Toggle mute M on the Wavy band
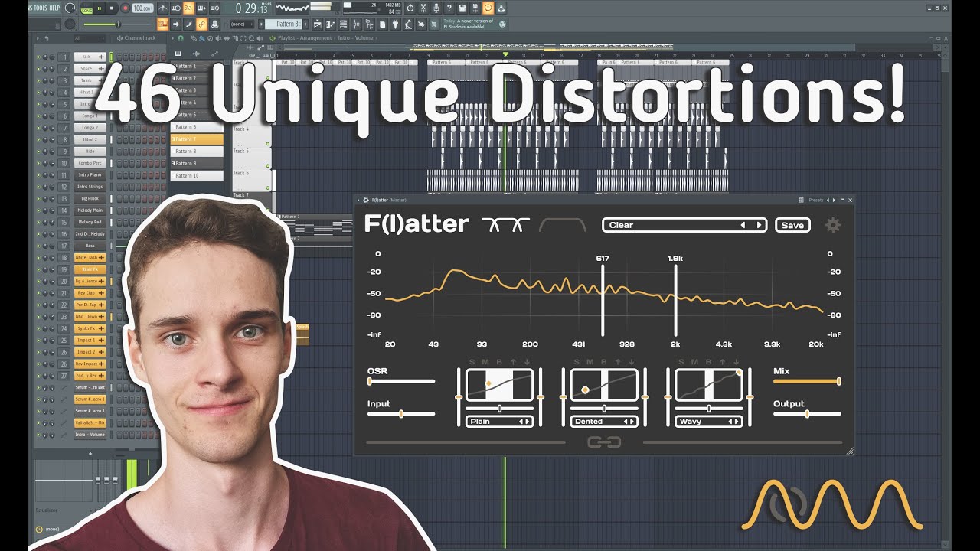 [694, 362]
